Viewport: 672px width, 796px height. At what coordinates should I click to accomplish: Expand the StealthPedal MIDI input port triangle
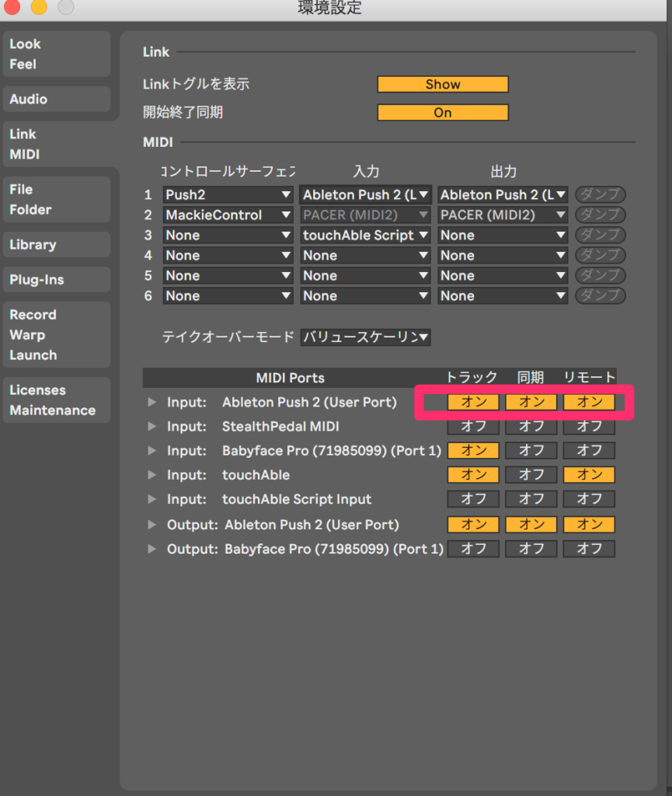point(151,427)
